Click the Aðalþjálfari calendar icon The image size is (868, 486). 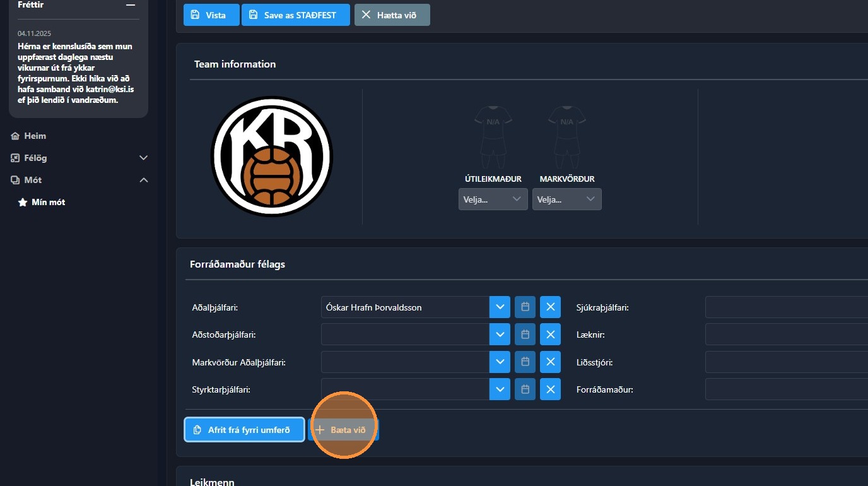525,307
